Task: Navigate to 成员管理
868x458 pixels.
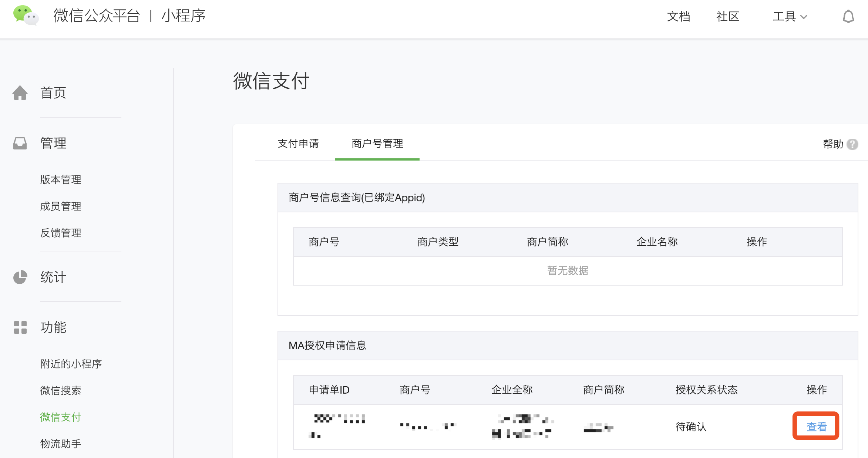Action: pyautogui.click(x=61, y=206)
